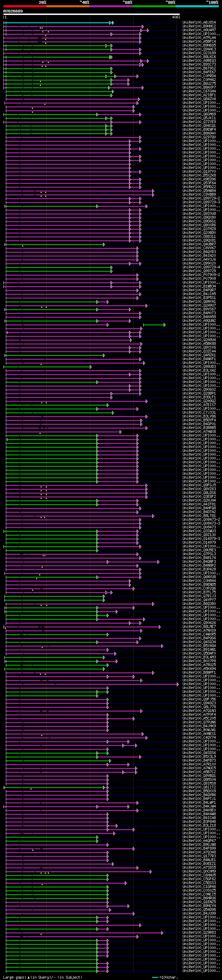Screen dimensions: 222x980
Task: Click hit label UniRef100_B9H6G5
Action: pos(199,45)
